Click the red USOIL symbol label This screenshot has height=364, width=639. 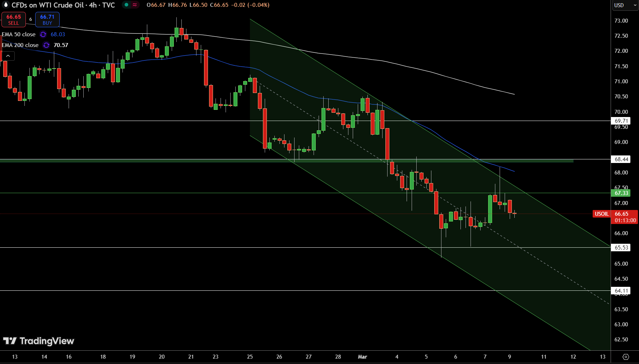coord(602,214)
